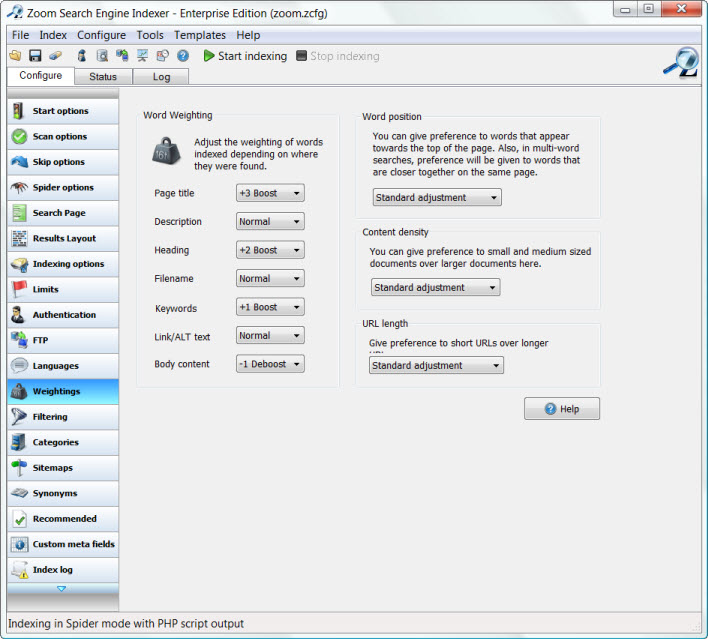Switch to the Log tab

coord(161,76)
